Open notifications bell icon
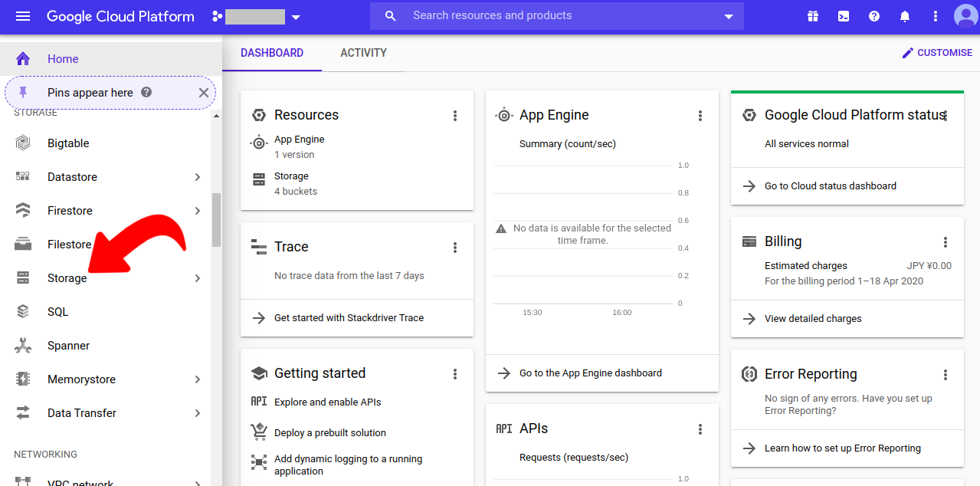 [x=905, y=16]
